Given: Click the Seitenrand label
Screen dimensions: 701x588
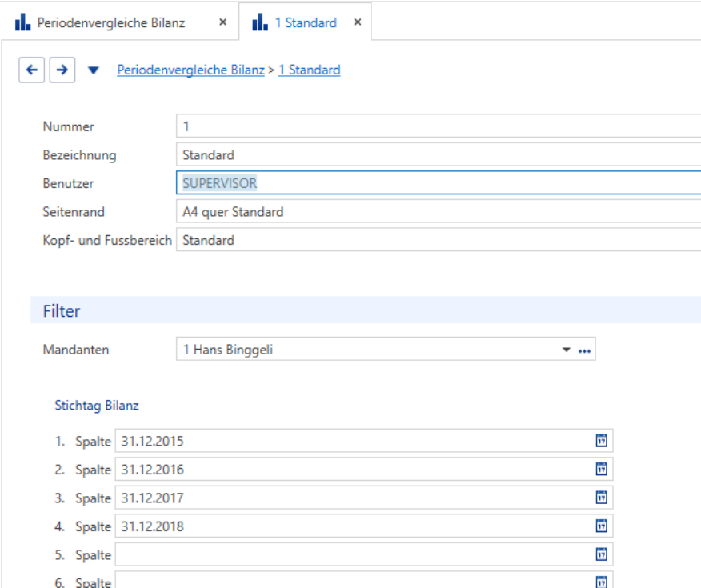Looking at the screenshot, I should (74, 212).
